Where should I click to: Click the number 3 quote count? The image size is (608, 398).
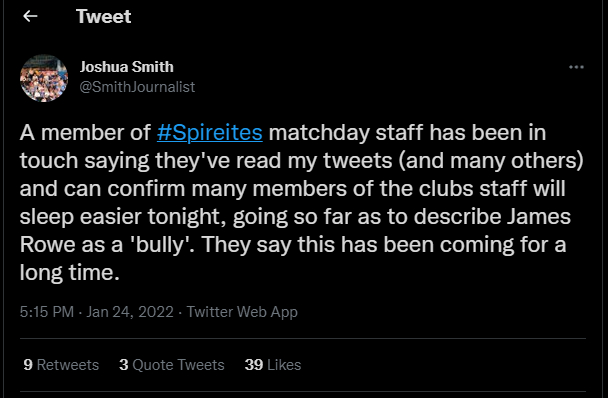pos(124,365)
